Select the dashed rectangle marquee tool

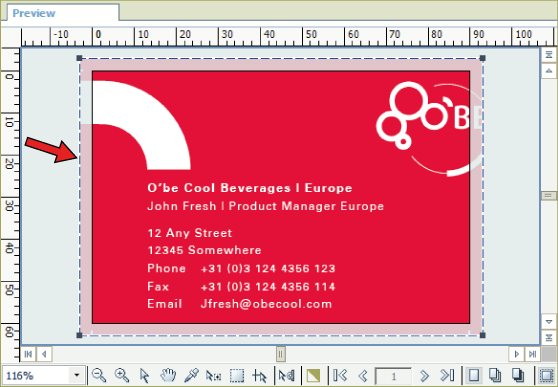(237, 376)
